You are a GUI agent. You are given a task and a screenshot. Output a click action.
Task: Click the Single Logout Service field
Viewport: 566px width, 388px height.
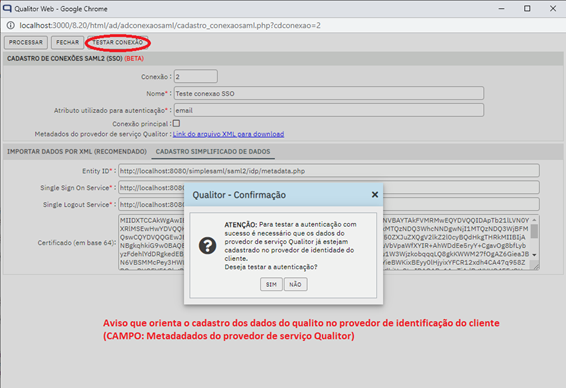(329, 204)
